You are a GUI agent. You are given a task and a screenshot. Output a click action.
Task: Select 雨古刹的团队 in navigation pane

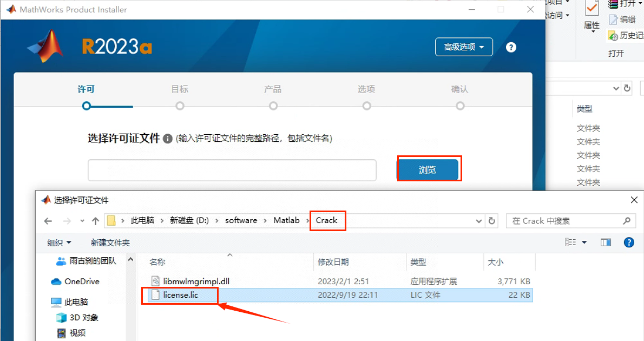tap(87, 261)
